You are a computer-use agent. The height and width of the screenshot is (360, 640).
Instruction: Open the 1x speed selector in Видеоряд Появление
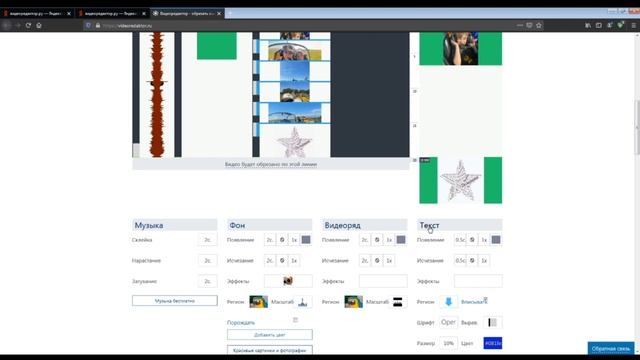389,240
